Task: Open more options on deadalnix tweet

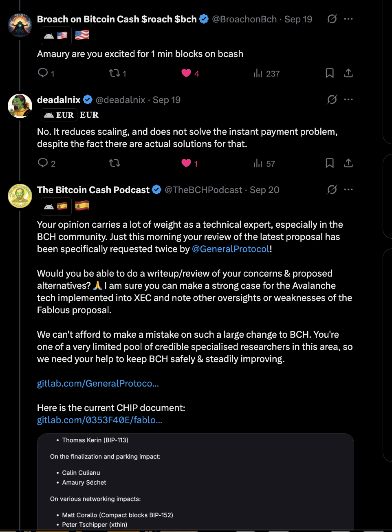Action: point(348,99)
